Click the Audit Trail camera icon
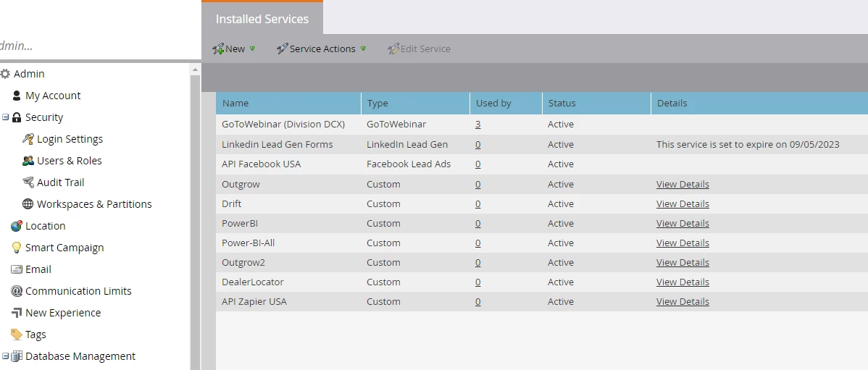Screen dimensions: 868x370 (28, 182)
